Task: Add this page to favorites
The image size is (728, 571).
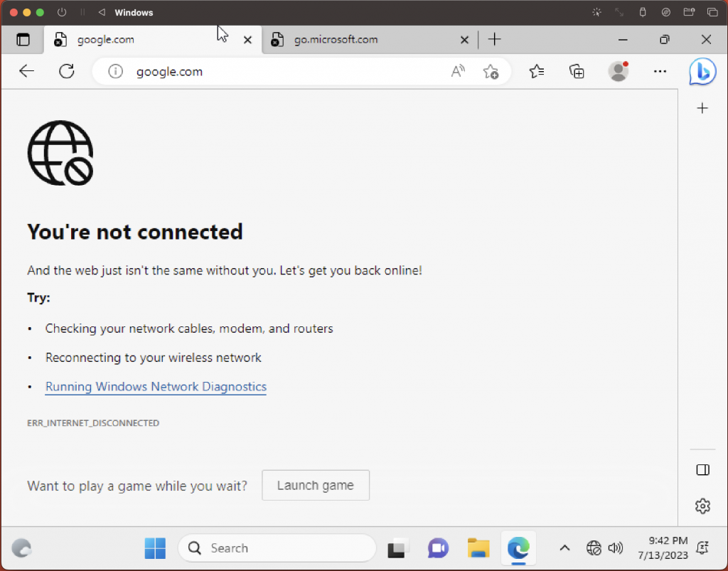Action: (491, 71)
